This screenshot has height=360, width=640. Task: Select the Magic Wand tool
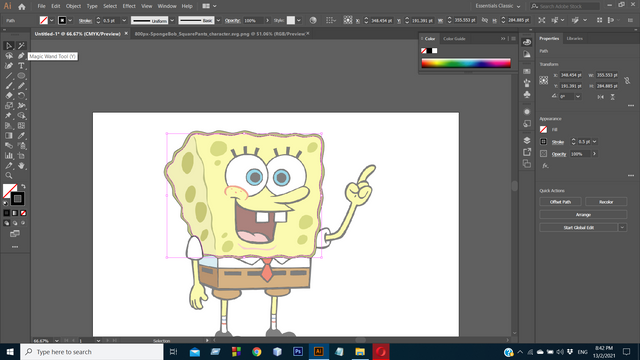click(x=21, y=46)
